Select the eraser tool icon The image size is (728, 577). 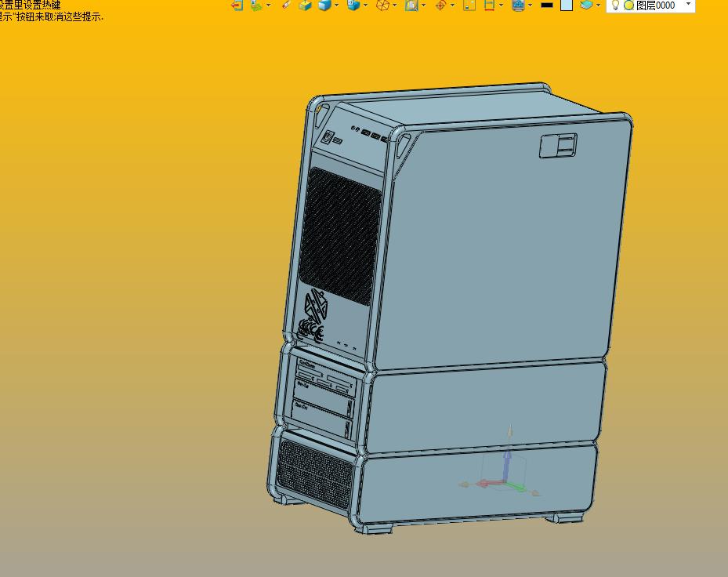click(287, 5)
